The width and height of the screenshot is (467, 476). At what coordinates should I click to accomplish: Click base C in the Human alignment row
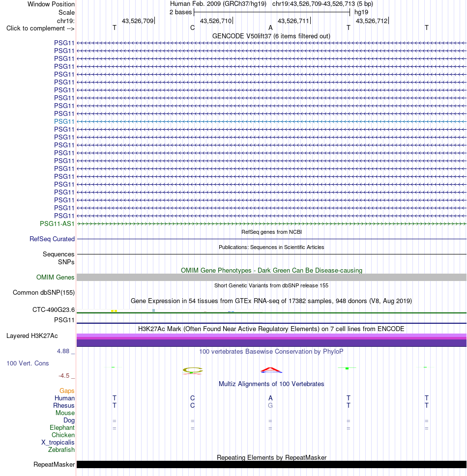(192, 398)
